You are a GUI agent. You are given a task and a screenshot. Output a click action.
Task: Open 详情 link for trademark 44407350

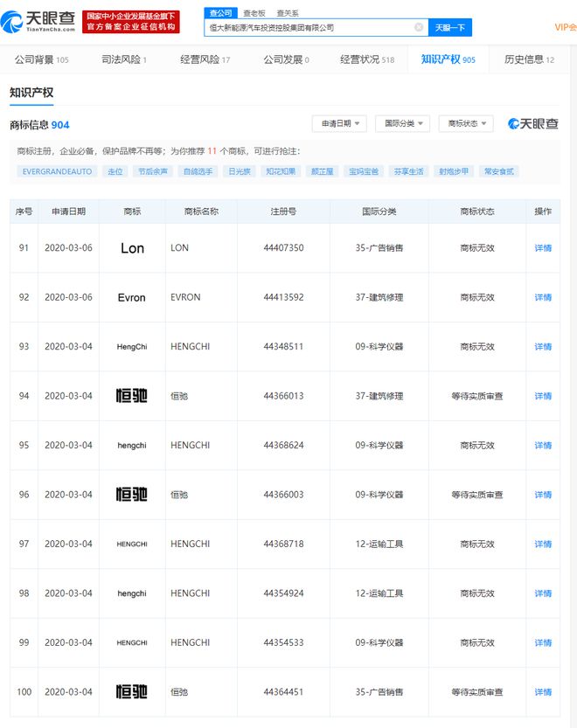(543, 248)
